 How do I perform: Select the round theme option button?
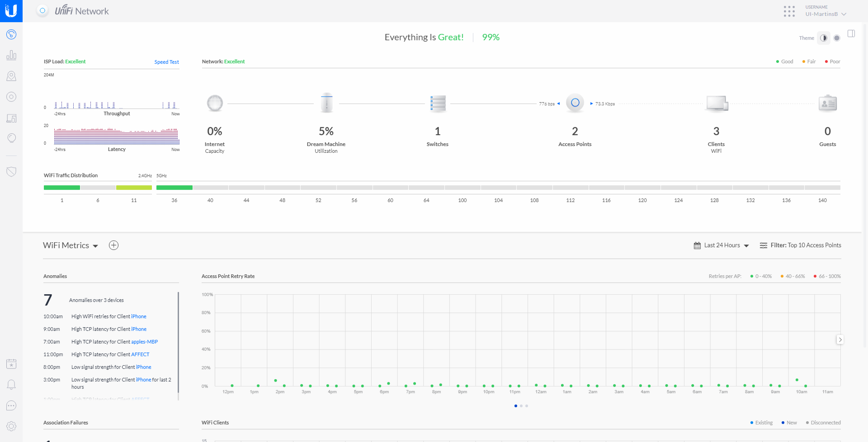[x=837, y=38]
